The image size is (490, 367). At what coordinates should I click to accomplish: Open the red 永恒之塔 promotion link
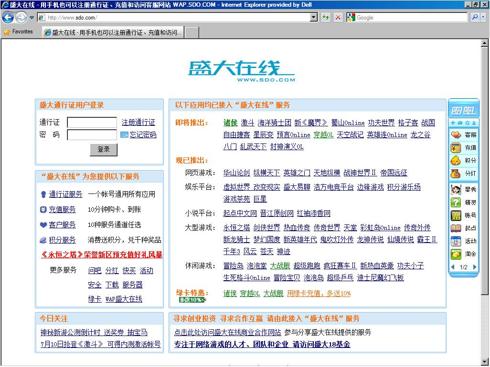[x=101, y=255]
